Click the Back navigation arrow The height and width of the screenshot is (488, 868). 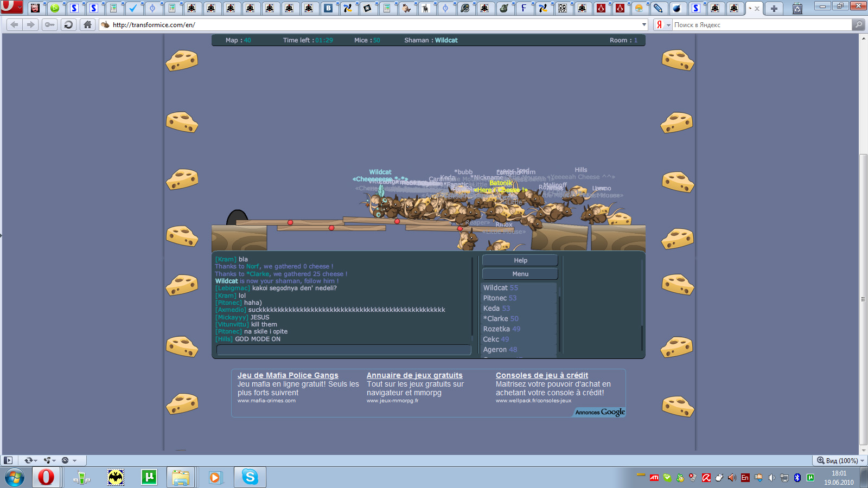point(15,25)
